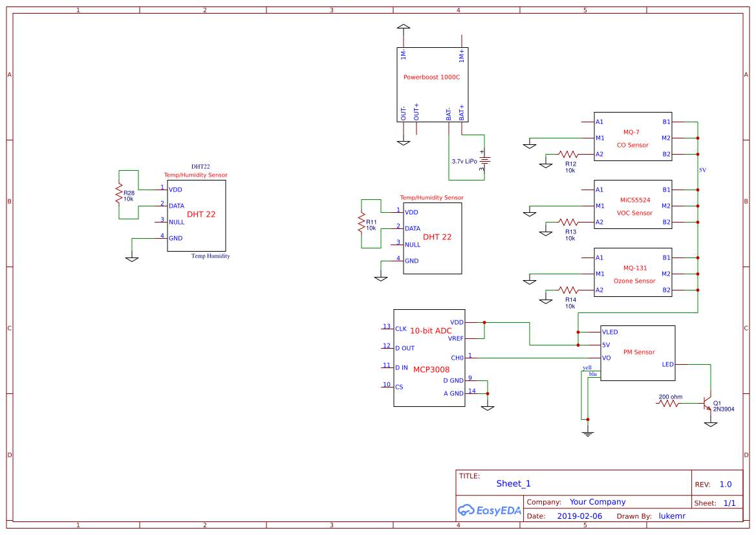Screen dimensions: 756x535
Task: Select resistor R12 below the CO Sensor
Action: tap(567, 155)
